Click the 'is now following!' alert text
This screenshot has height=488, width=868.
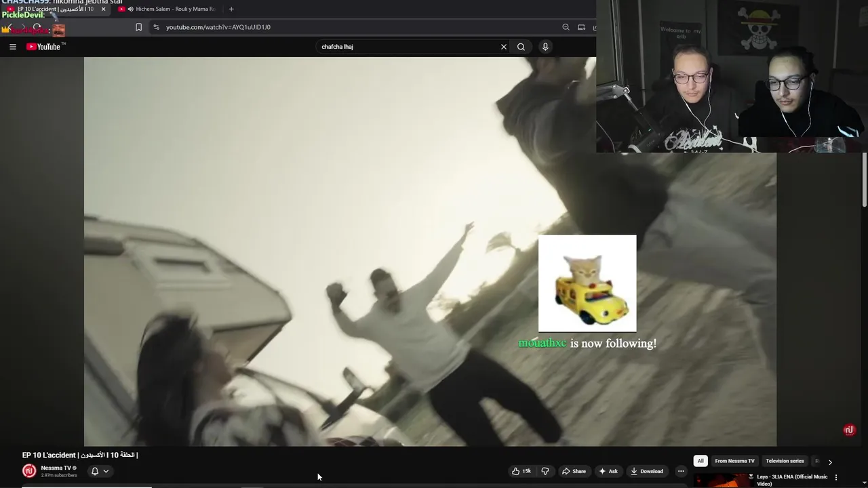[x=613, y=344]
